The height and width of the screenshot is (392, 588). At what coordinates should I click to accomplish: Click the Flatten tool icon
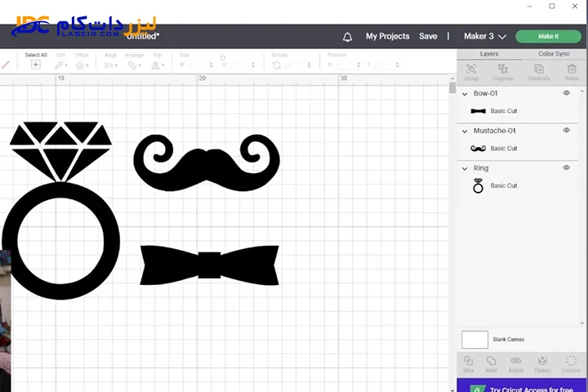543,361
